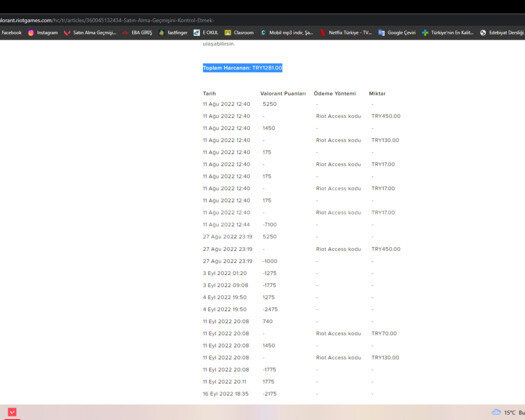This screenshot has width=525, height=420.
Task: Click the Miktar column header
Action: click(x=377, y=93)
